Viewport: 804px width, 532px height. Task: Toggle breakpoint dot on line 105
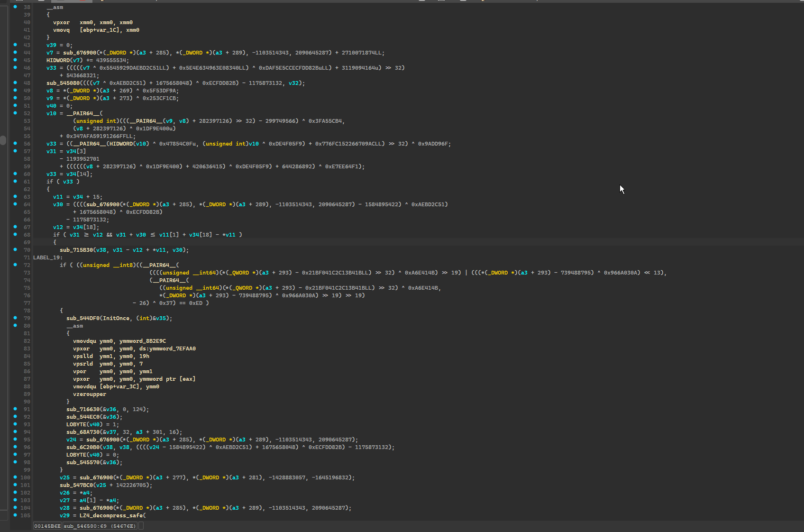click(15, 515)
